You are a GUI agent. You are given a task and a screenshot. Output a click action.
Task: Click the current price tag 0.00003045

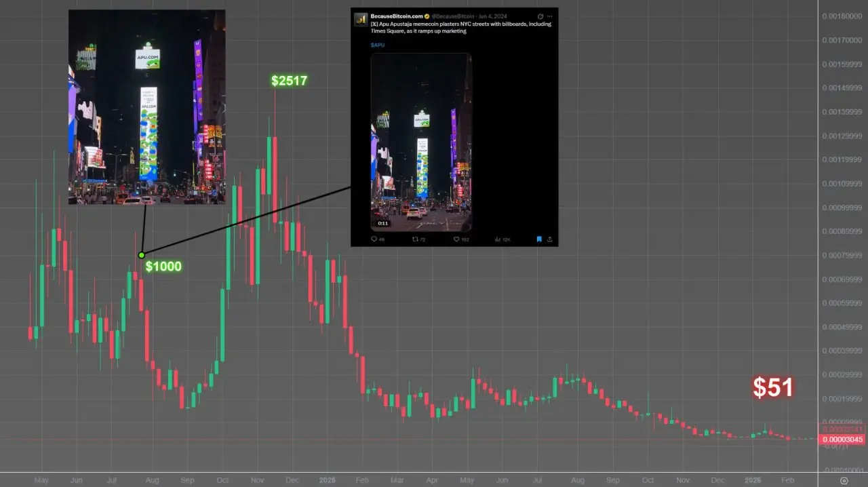(842, 440)
